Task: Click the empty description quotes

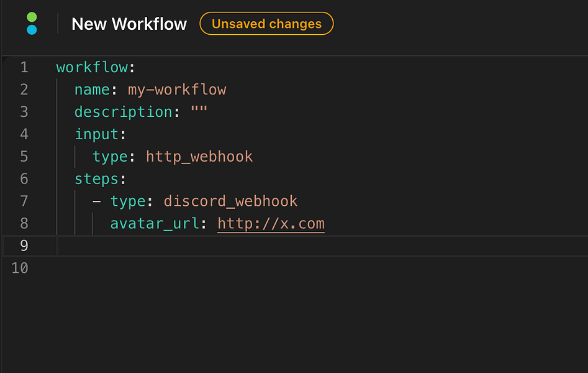Action: [x=199, y=112]
